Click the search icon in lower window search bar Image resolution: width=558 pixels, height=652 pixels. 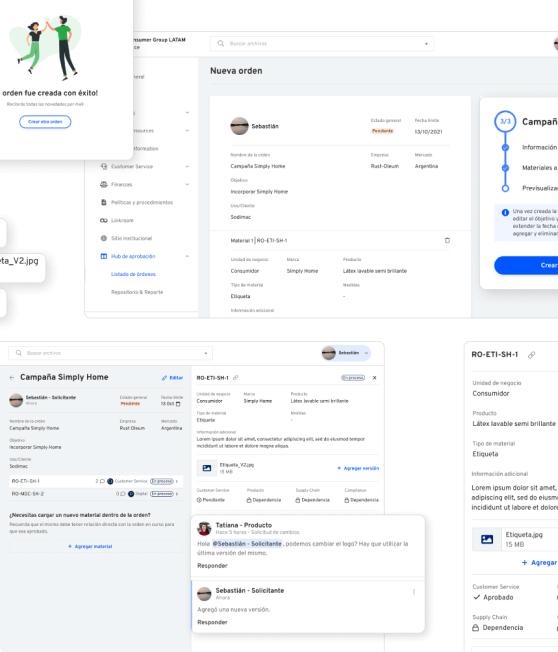19,353
